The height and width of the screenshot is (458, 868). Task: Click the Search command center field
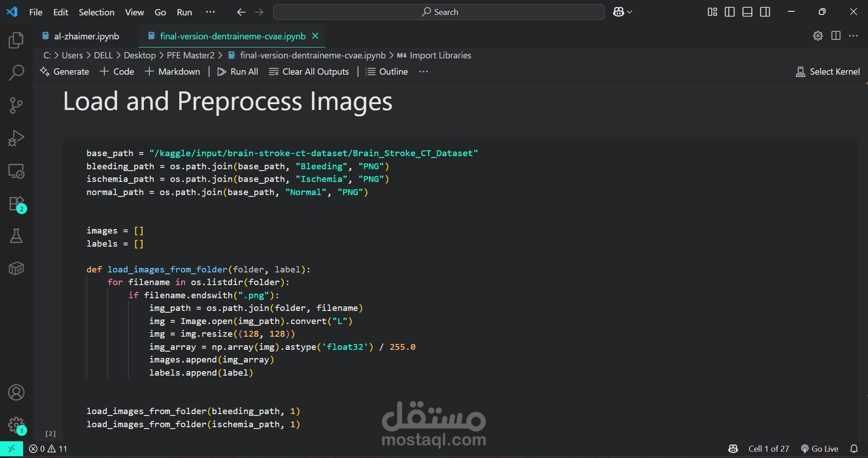click(x=439, y=12)
